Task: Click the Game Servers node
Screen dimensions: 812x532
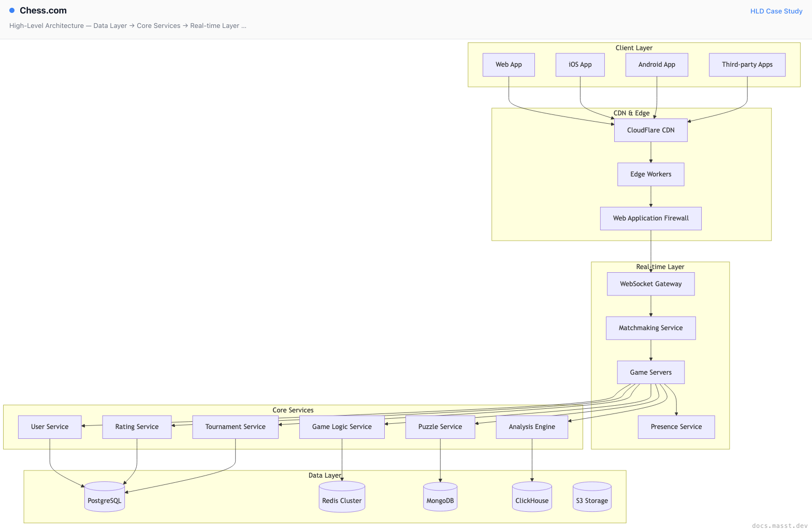Action: point(651,373)
